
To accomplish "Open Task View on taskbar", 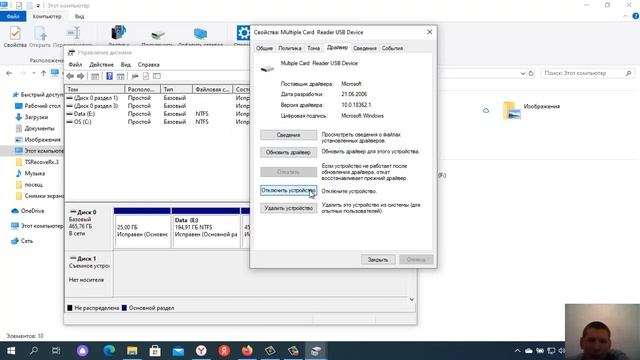I will coord(56,351).
